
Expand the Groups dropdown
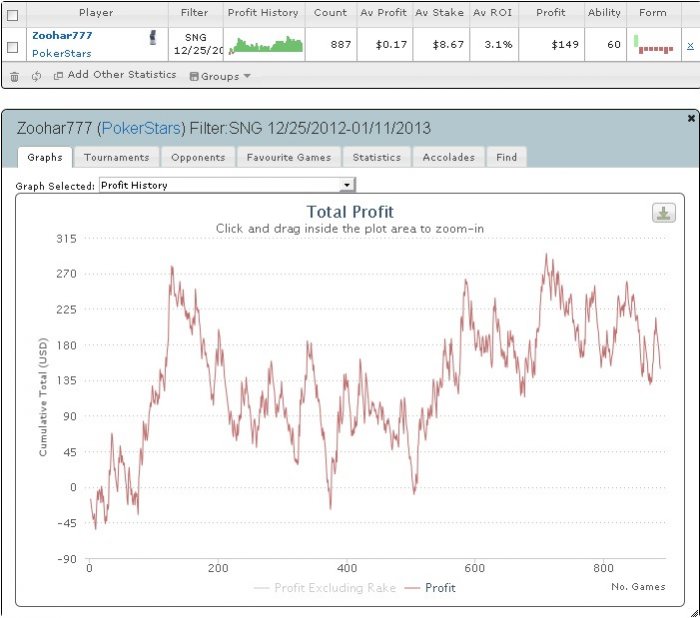pos(225,76)
